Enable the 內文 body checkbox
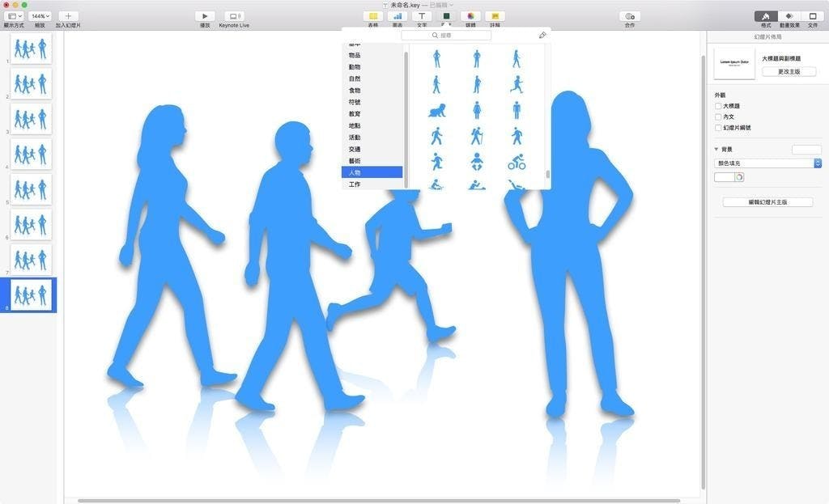This screenshot has width=829, height=504. 718,116
